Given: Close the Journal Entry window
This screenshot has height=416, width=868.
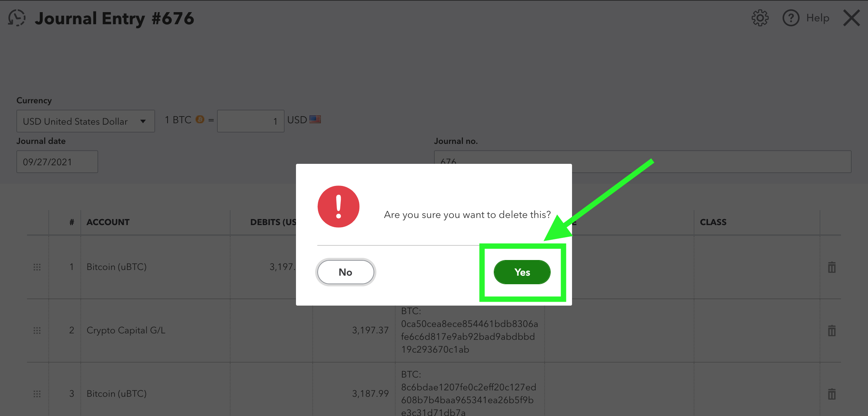Looking at the screenshot, I should tap(852, 18).
